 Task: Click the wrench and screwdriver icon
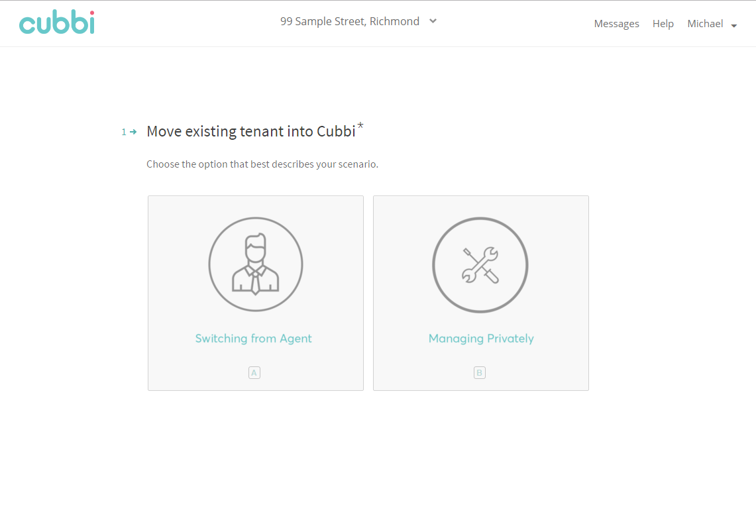pos(480,265)
